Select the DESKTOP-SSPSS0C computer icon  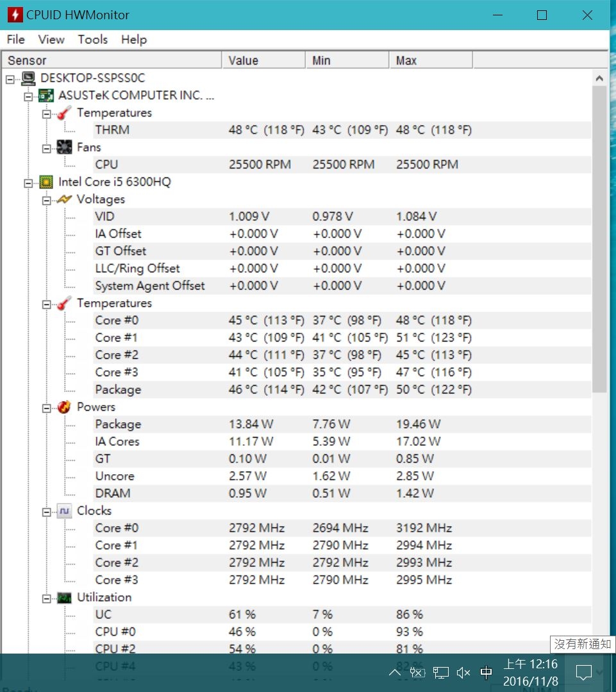coord(28,79)
